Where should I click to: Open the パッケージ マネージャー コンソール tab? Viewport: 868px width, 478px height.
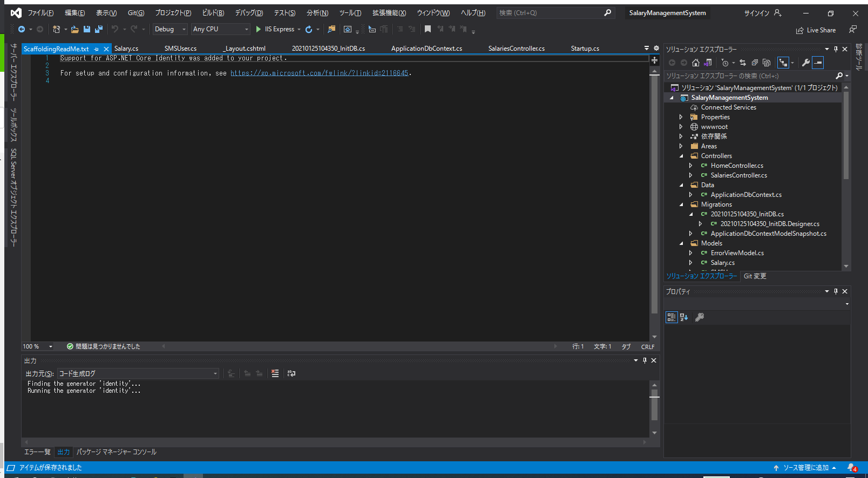tap(117, 452)
